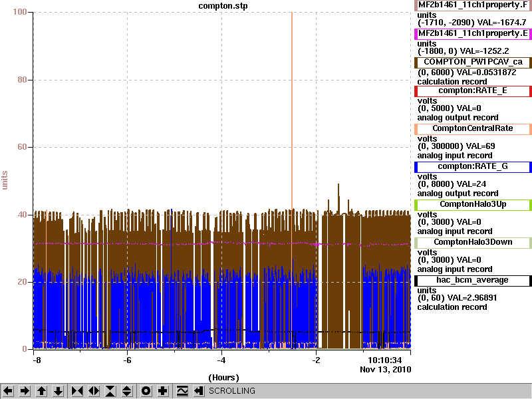Click the x-axis tick label -8
Image resolution: width=532 pixels, height=399 pixels.
coord(37,360)
